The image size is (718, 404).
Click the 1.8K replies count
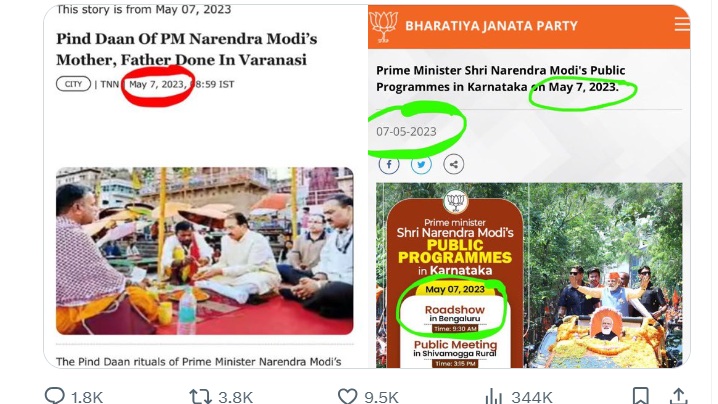point(87,397)
